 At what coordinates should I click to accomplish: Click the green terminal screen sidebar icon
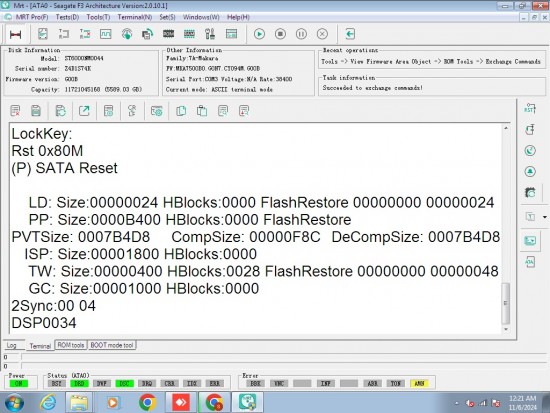[x=530, y=240]
